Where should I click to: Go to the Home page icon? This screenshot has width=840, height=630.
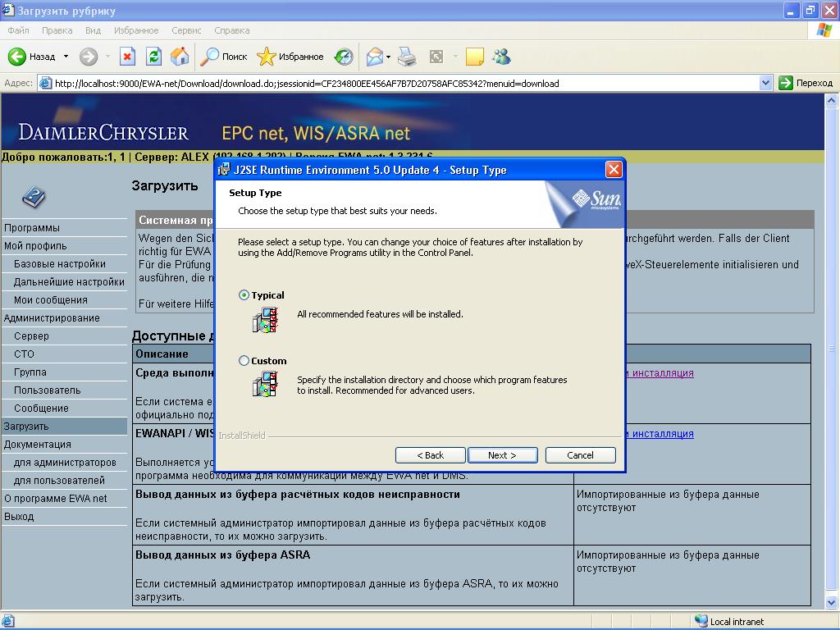[x=180, y=57]
